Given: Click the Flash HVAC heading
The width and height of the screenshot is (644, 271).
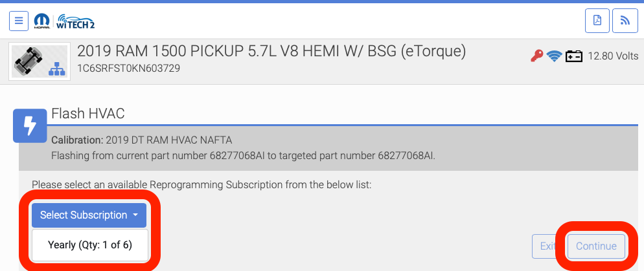Looking at the screenshot, I should click(87, 114).
